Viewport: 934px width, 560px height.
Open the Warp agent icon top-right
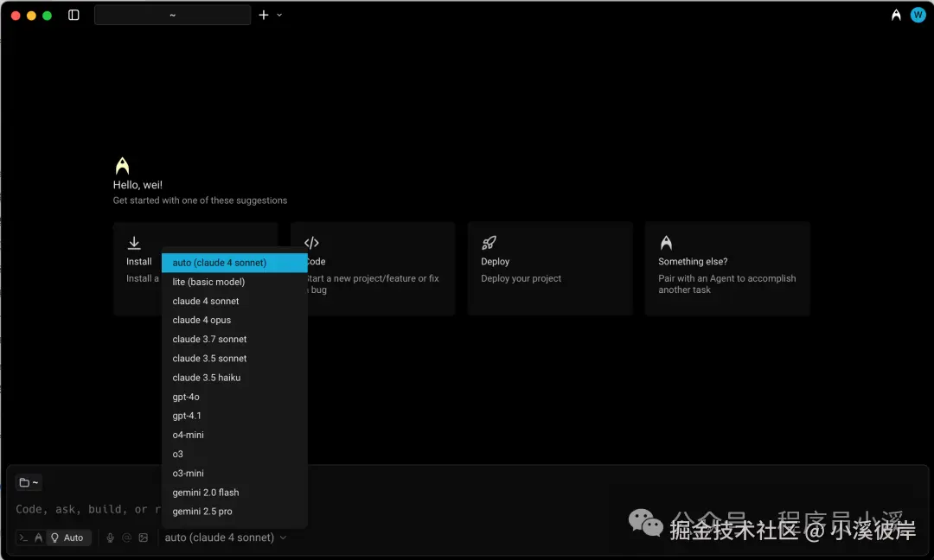click(896, 16)
